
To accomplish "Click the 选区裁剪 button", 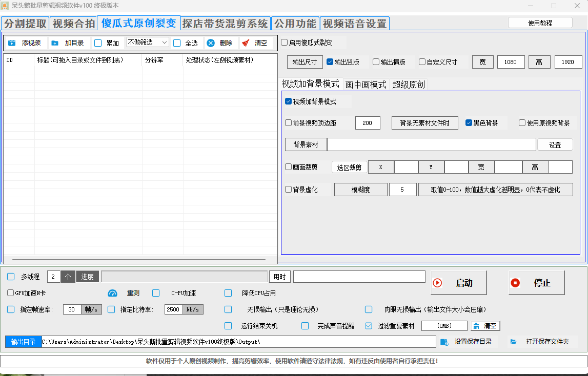I will (x=349, y=168).
